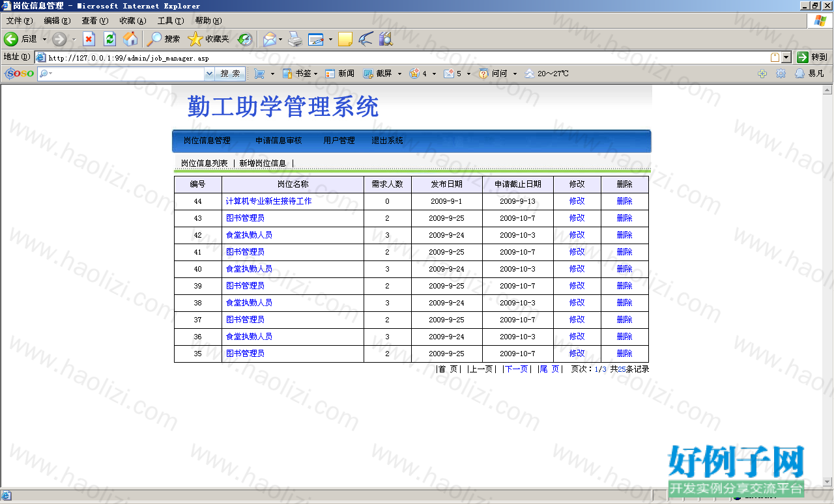
Task: Print the page using the printer icon
Action: point(295,39)
